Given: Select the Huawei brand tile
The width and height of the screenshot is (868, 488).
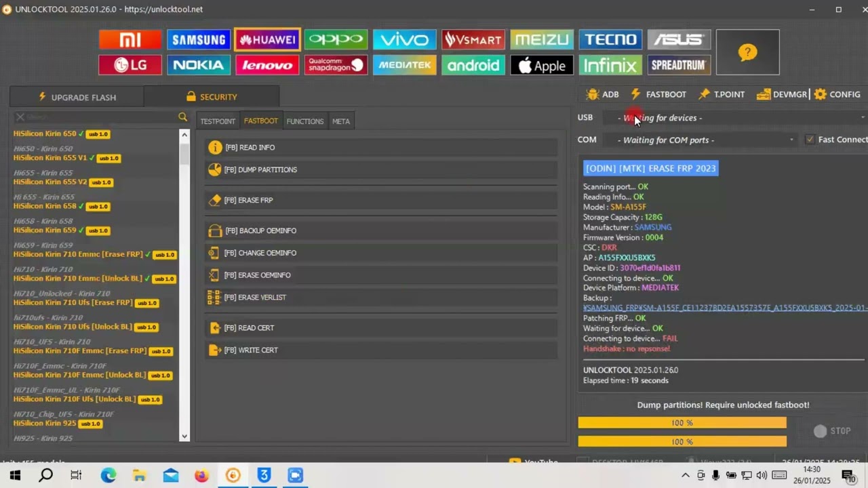Looking at the screenshot, I should 267,40.
